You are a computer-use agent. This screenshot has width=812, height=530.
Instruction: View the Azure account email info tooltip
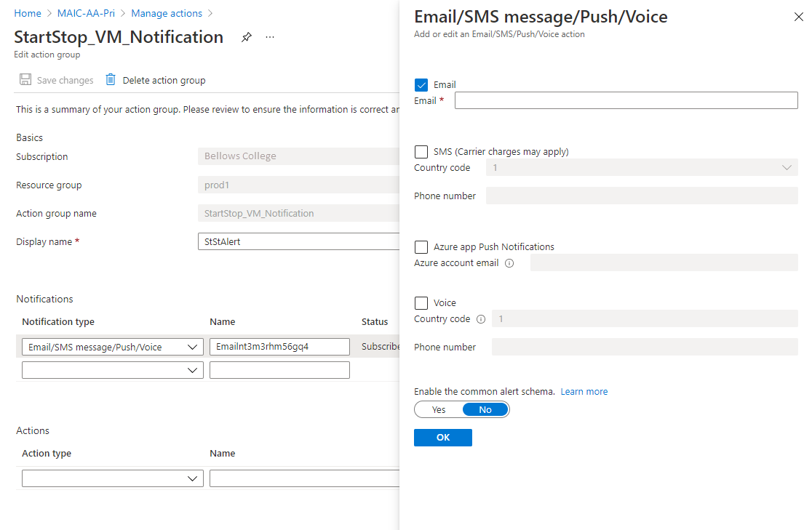click(x=510, y=263)
